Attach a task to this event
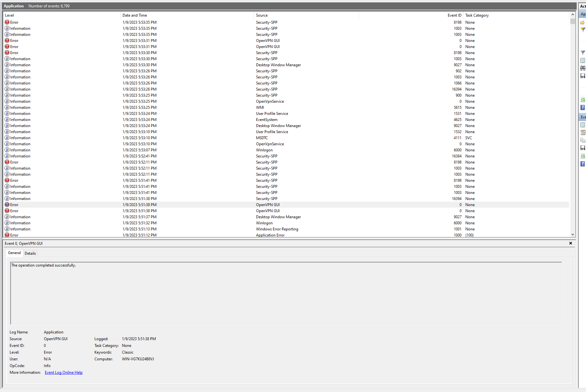Viewport: 586px width, 392px height. [x=582, y=132]
